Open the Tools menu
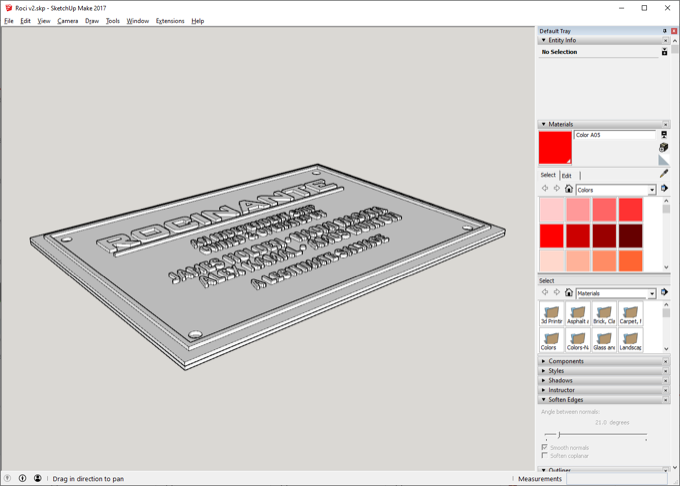The image size is (680, 486). tap(113, 21)
